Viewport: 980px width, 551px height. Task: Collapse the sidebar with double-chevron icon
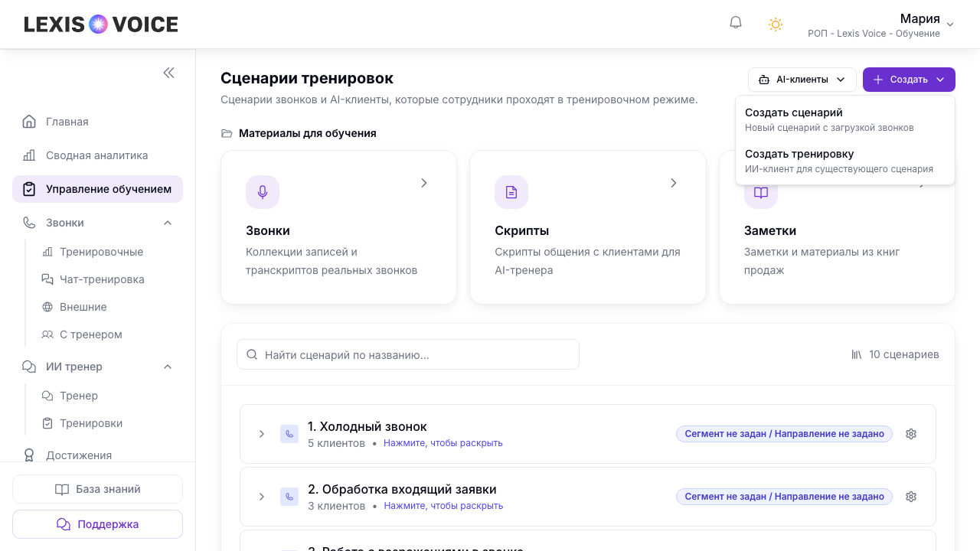click(x=168, y=73)
